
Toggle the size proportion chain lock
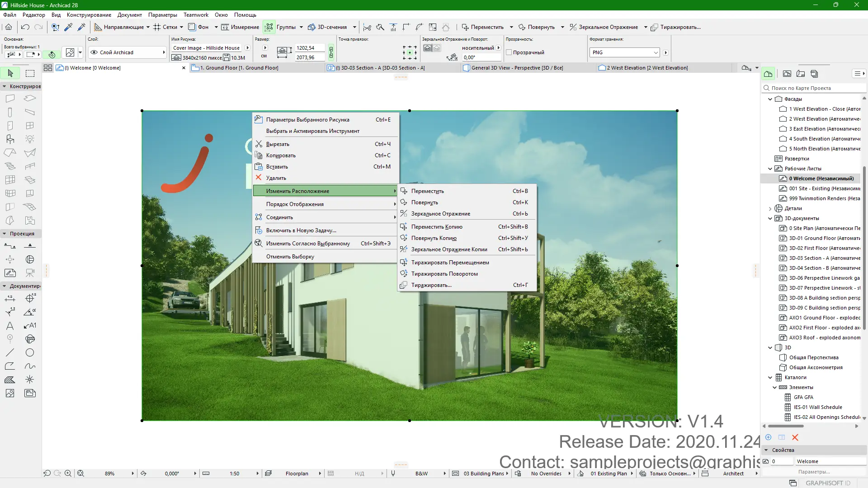coord(331,52)
